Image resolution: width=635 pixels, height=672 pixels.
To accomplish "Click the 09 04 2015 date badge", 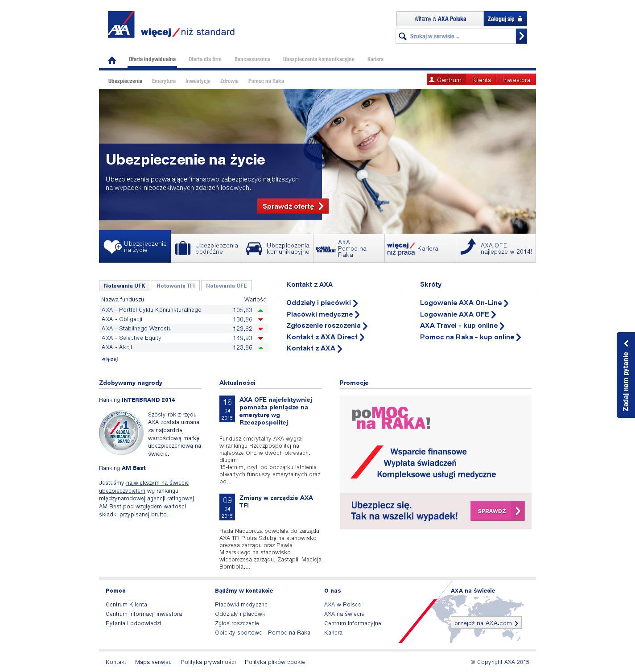I will [227, 507].
